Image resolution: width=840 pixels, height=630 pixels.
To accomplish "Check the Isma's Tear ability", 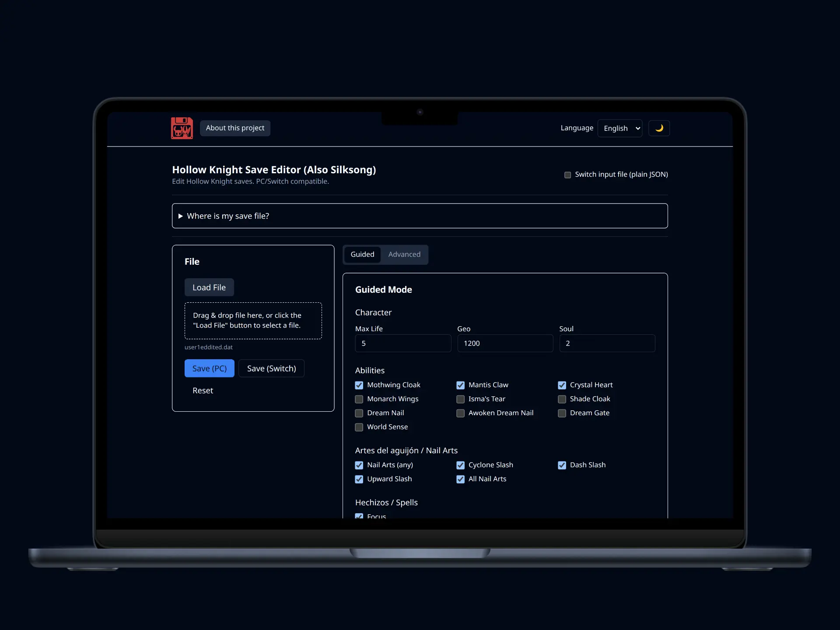I will [460, 399].
